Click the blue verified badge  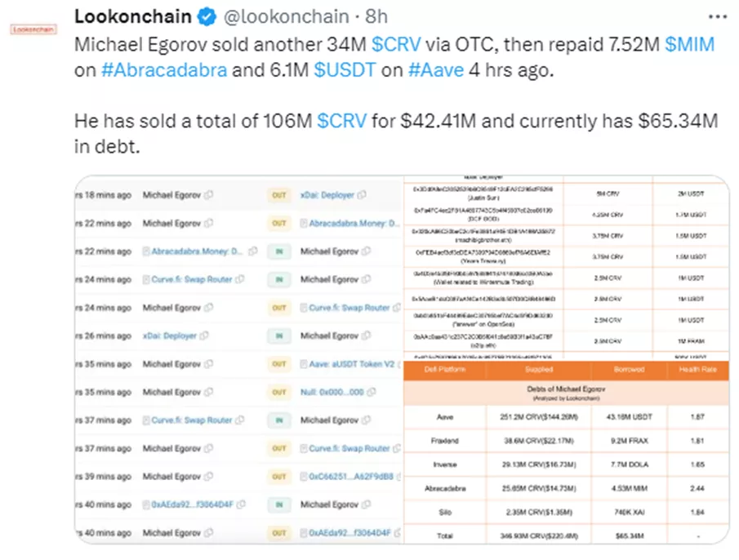[x=207, y=16]
